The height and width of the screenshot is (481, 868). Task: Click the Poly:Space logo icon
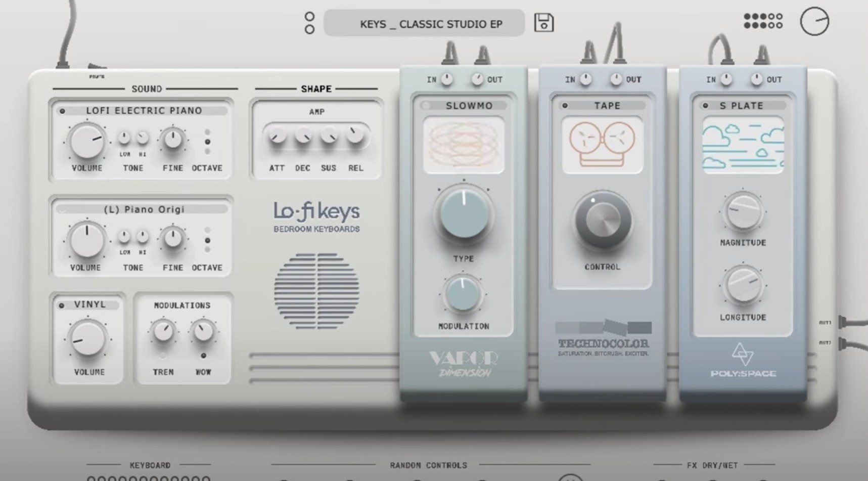tap(743, 355)
